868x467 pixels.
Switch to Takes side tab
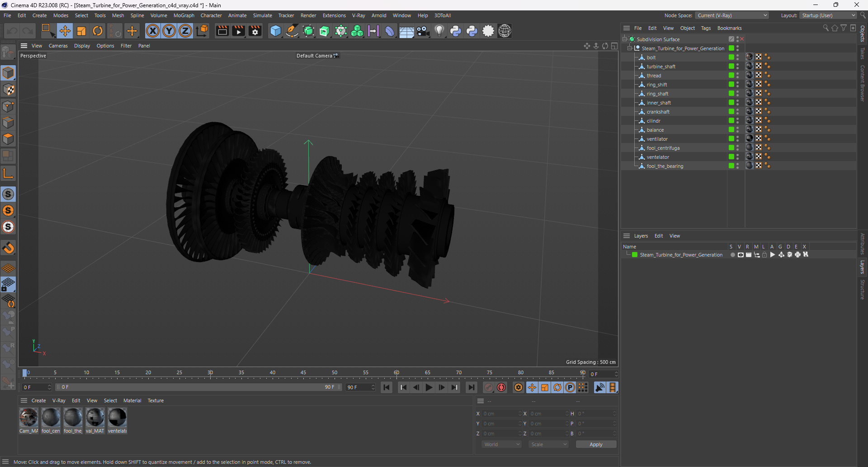[x=863, y=53]
